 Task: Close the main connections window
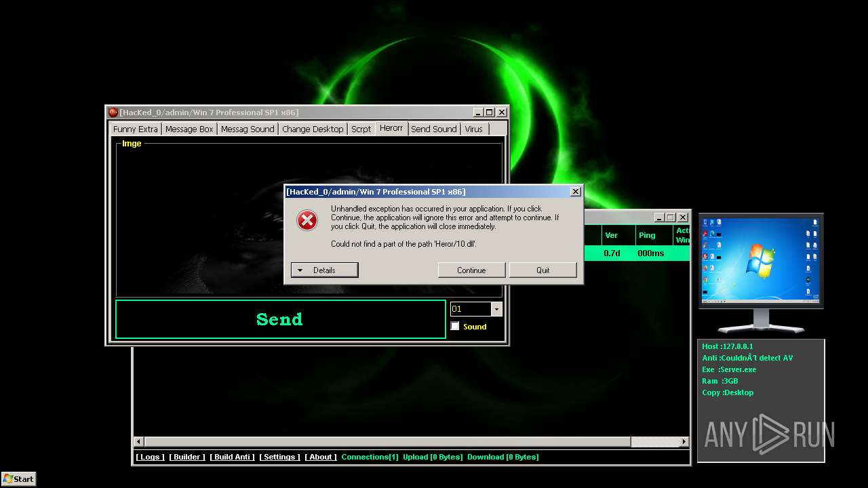click(x=682, y=218)
